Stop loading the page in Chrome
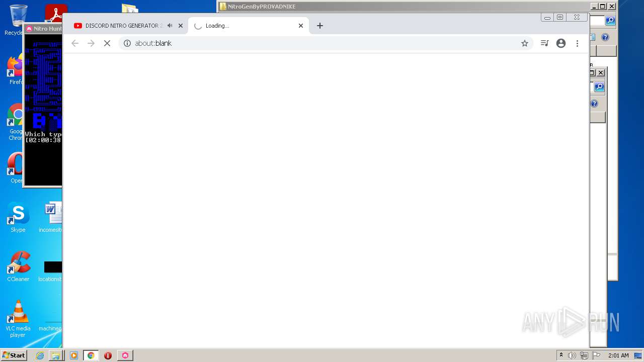The image size is (644, 362). 107,43
